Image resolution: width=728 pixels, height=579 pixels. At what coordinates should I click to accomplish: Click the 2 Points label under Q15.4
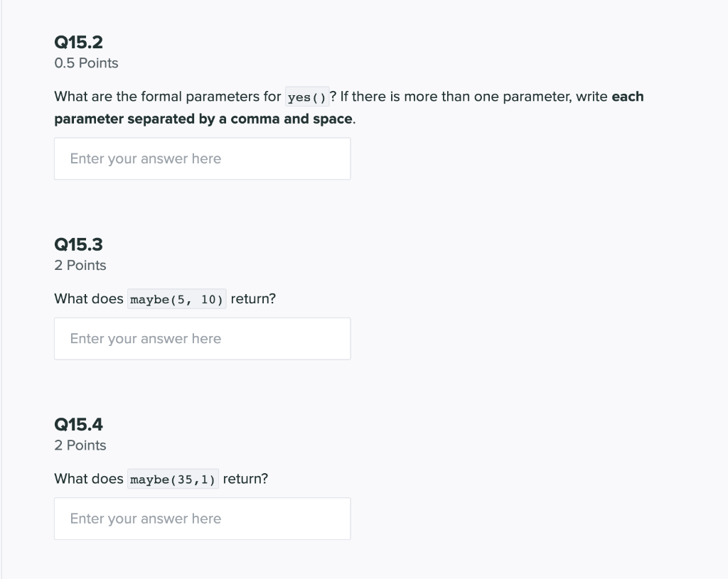click(80, 445)
